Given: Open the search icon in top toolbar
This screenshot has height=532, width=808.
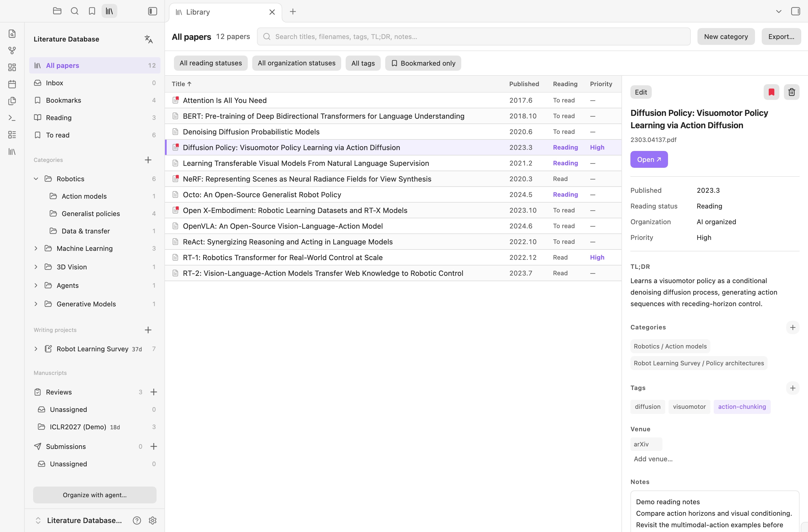Looking at the screenshot, I should (74, 11).
